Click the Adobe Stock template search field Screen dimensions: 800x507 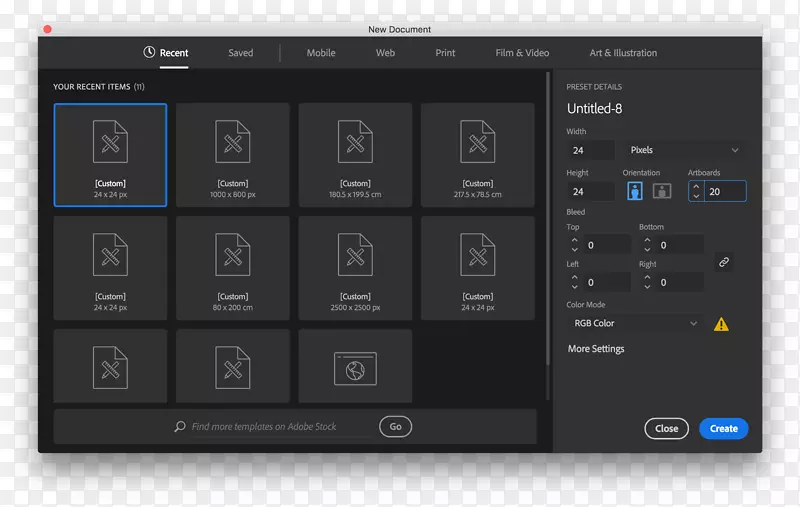(x=264, y=426)
